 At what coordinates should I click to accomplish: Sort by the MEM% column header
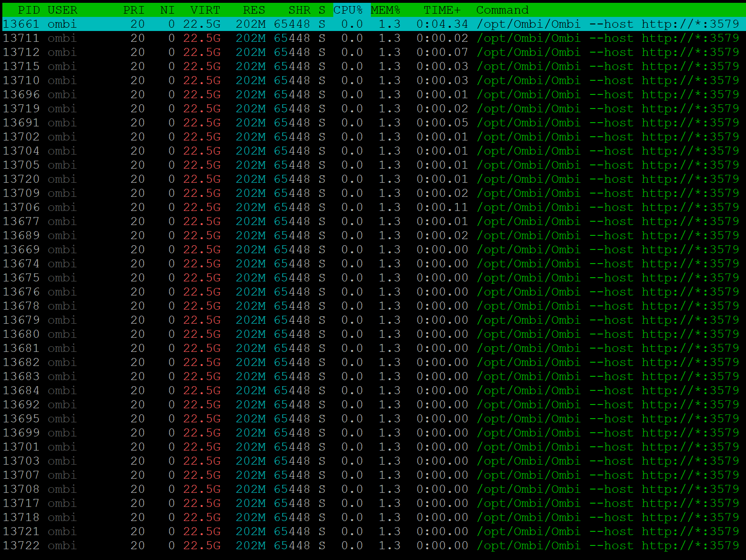[x=385, y=10]
